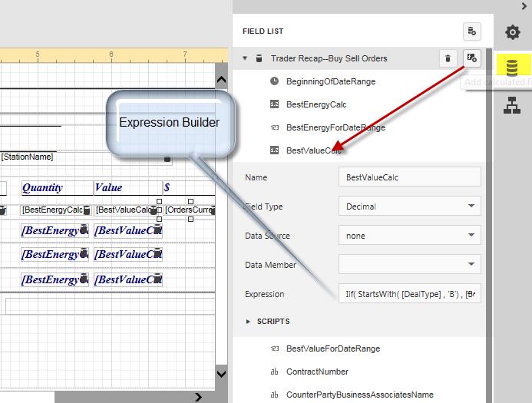Viewport: 532px width, 403px height.
Task: Open the Report Explorer hierarchy icon
Action: tap(512, 107)
